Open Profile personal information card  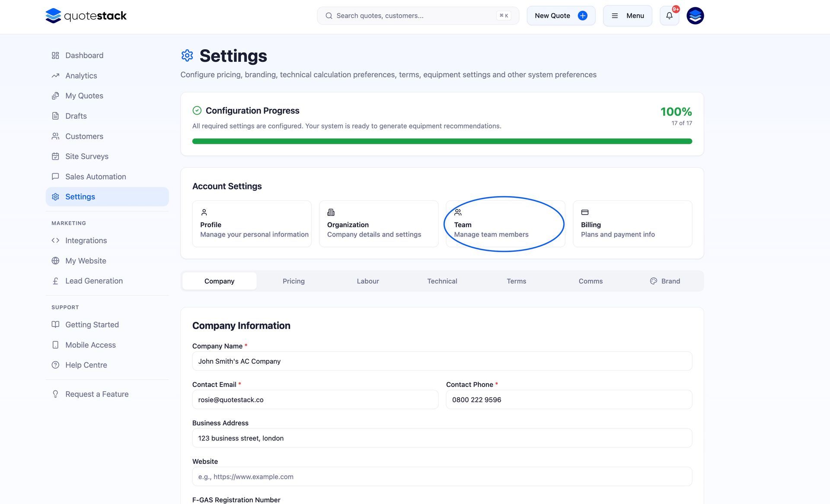(252, 224)
